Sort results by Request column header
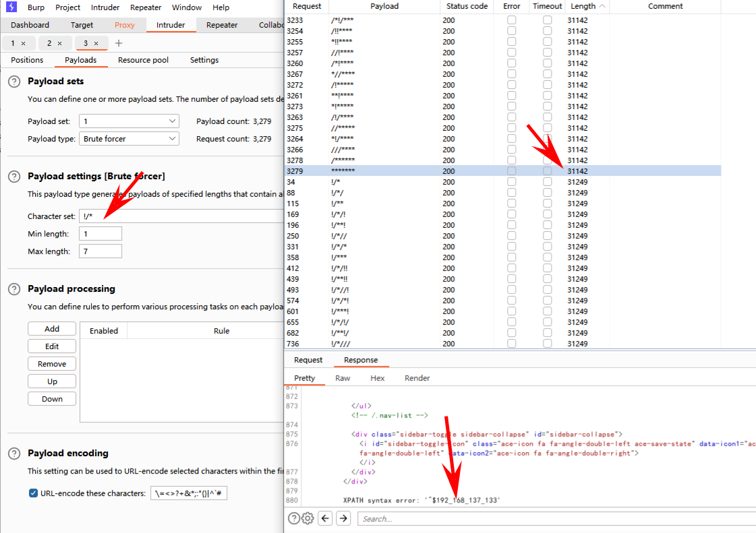 307,6
